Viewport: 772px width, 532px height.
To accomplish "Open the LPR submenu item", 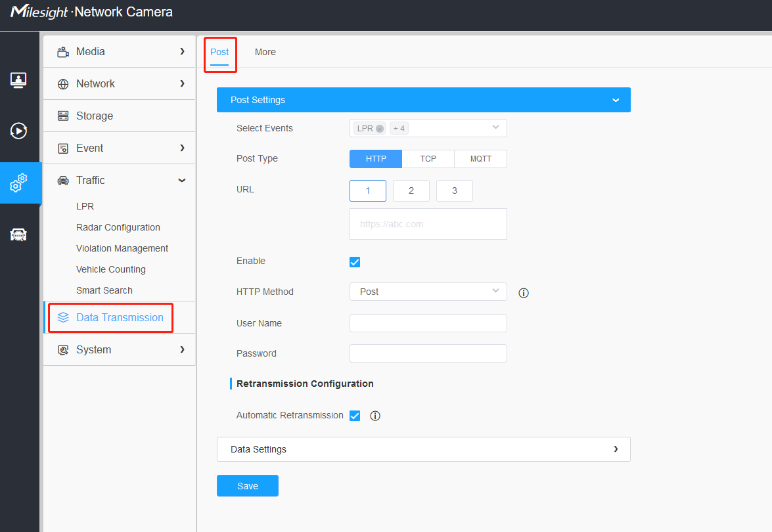I will point(85,207).
